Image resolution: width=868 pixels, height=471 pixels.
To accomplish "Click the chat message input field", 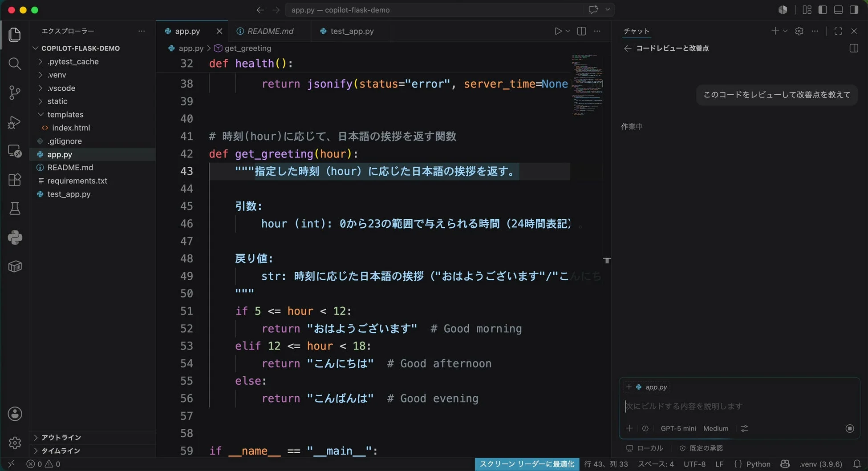I will tap(739, 406).
